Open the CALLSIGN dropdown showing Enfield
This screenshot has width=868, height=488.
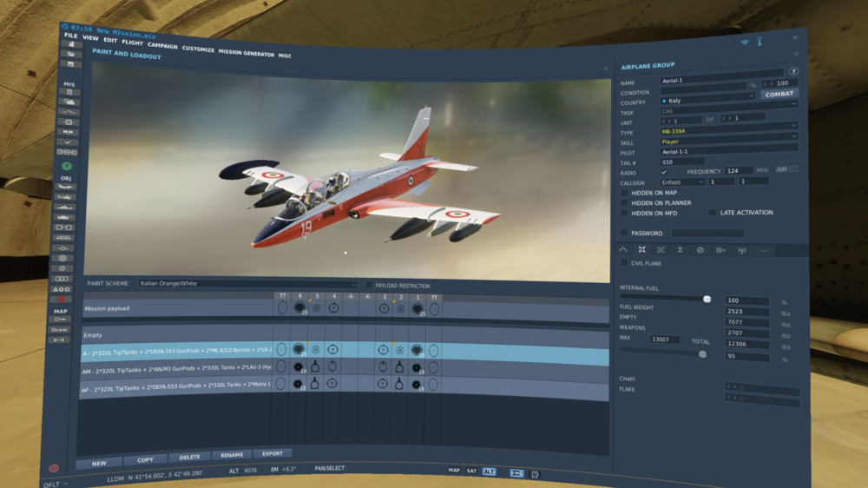(682, 182)
